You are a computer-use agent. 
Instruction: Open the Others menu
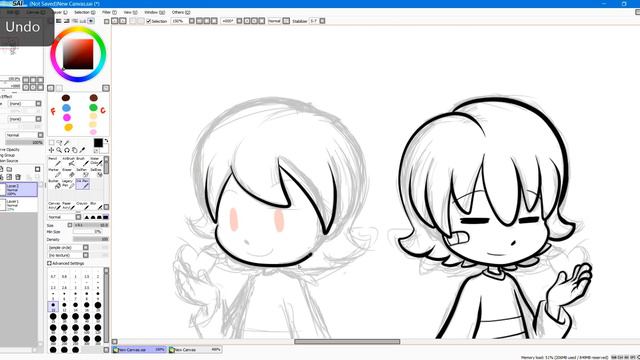(x=181, y=12)
